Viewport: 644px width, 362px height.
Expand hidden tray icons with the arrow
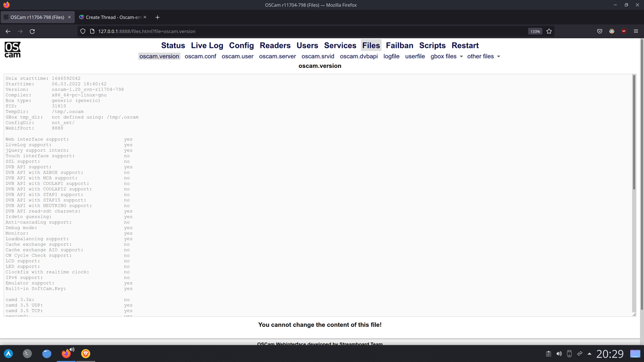pyautogui.click(x=589, y=353)
